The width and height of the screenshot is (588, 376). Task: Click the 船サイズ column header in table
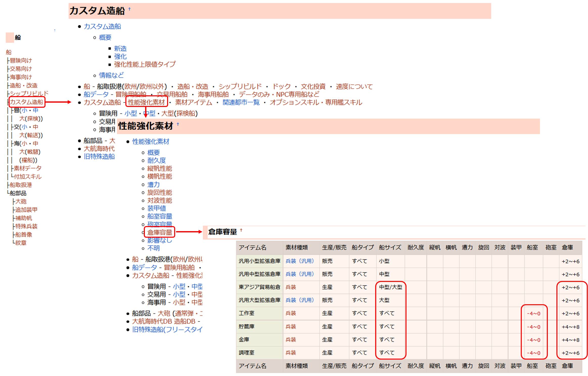tap(390, 248)
